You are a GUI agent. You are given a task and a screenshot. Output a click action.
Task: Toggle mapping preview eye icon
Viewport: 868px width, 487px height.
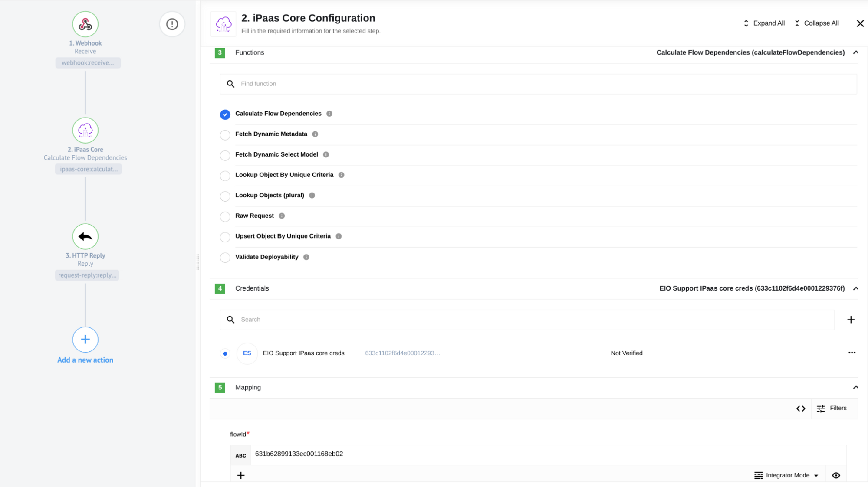(x=836, y=475)
